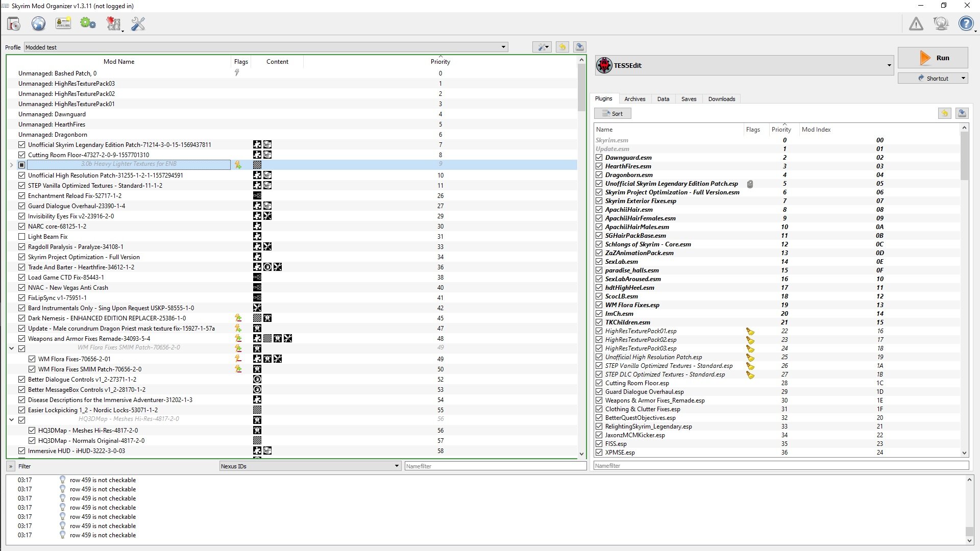980x551 pixels.
Task: Focus the plugin list Namefilter field
Action: click(x=781, y=465)
